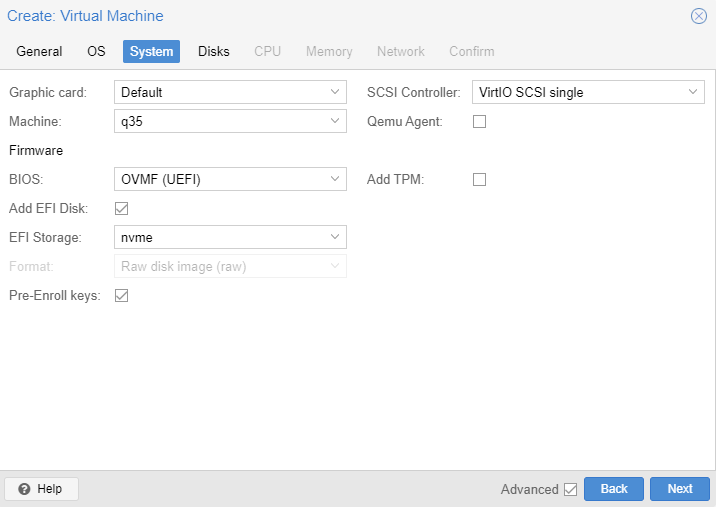Image resolution: width=716 pixels, height=507 pixels.
Task: Expand the SCSI Controller dropdown
Action: [x=693, y=92]
